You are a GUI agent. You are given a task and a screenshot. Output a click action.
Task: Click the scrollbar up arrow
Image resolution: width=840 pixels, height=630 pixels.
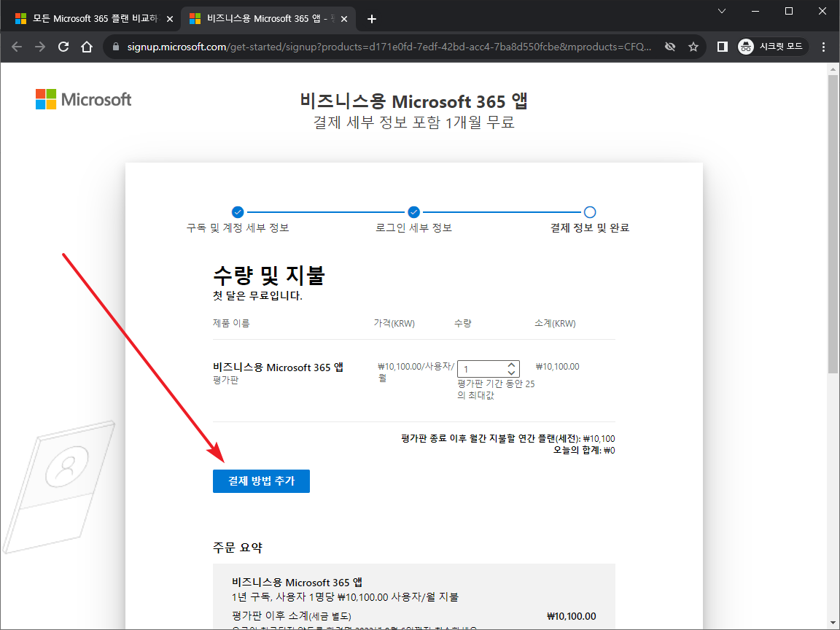pyautogui.click(x=833, y=69)
